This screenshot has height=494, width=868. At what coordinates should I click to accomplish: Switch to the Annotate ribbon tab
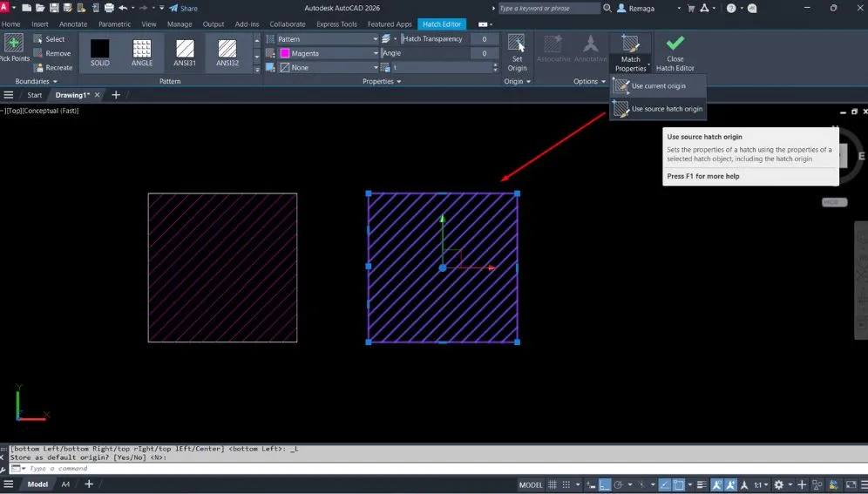coord(72,24)
